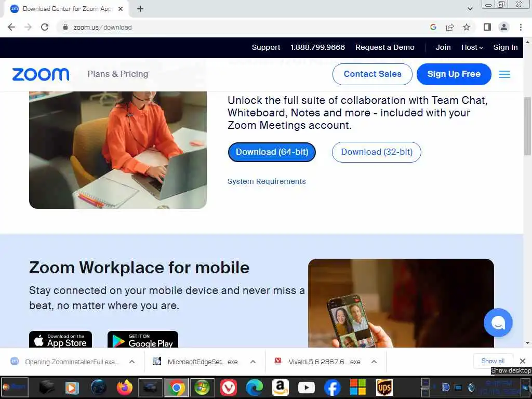Expand options for ZoomInstallerFull.exe download

(132, 362)
